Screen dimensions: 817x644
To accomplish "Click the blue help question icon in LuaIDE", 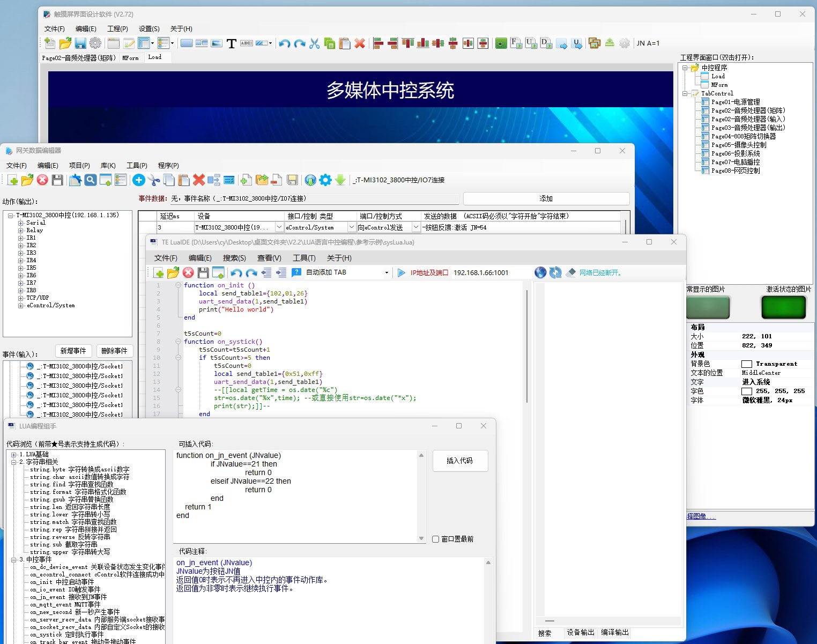I will [296, 272].
